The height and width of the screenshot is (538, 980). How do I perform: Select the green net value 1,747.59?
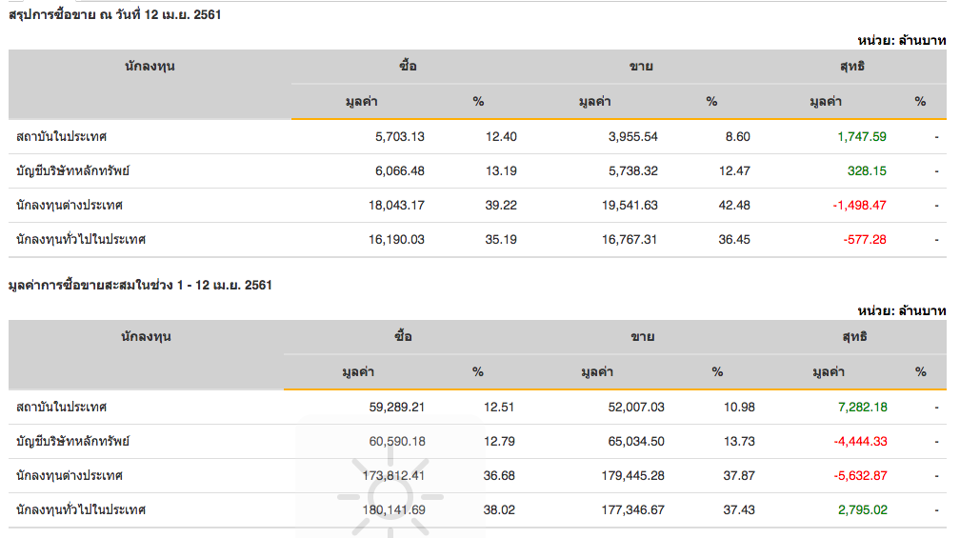tap(862, 136)
